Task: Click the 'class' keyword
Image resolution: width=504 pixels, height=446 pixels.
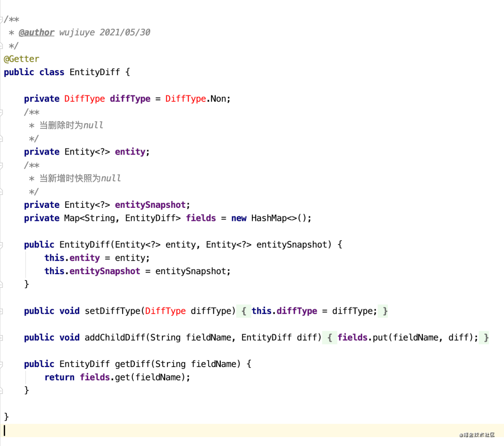Action: [52, 72]
